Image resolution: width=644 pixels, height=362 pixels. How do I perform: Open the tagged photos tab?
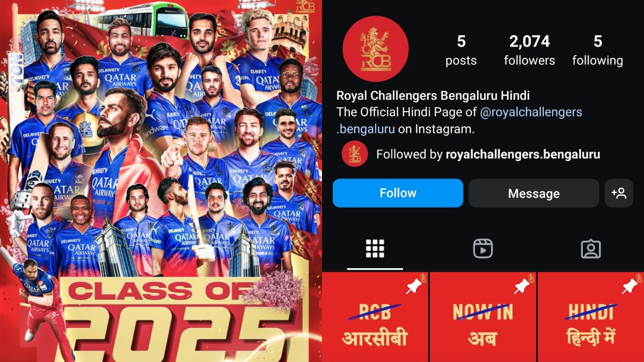point(590,249)
